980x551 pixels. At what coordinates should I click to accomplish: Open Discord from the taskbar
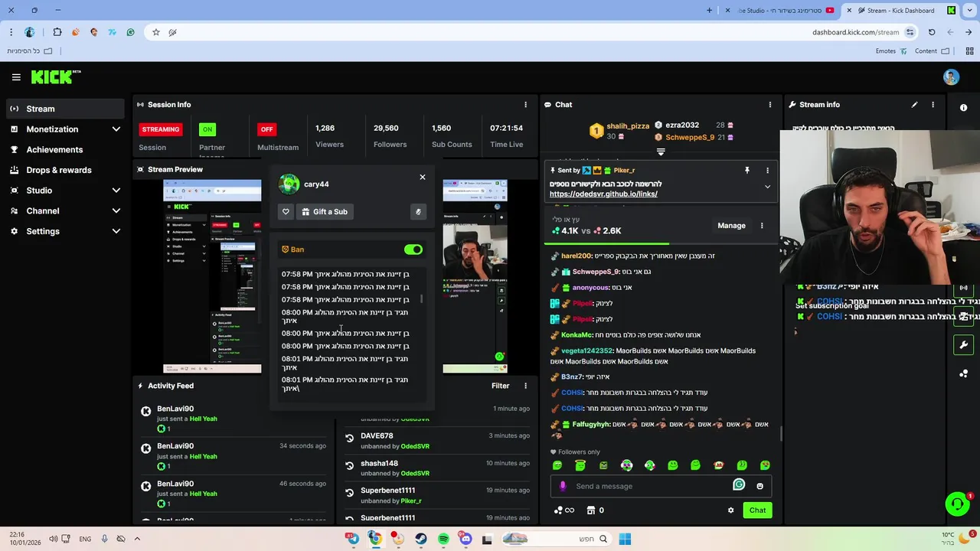point(465,539)
